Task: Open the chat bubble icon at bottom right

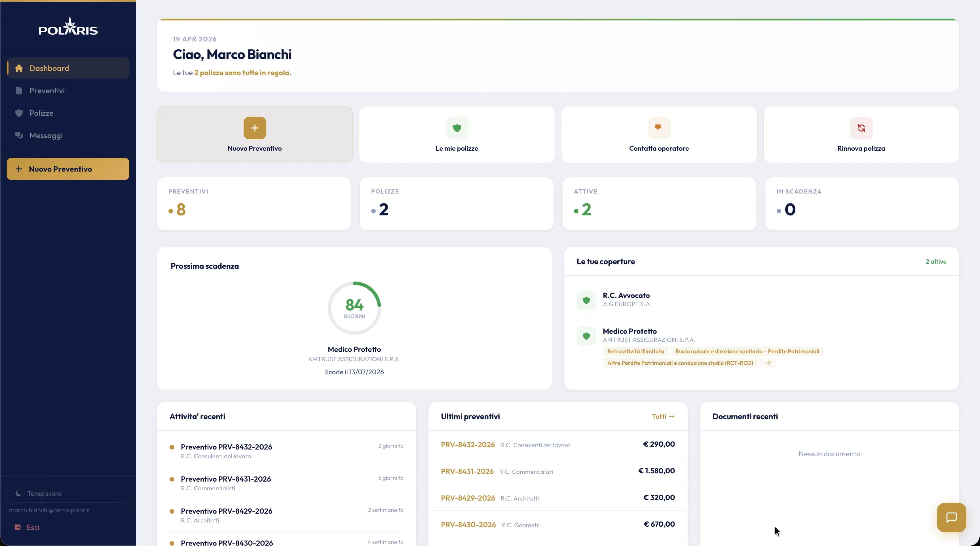Action: coord(951,517)
